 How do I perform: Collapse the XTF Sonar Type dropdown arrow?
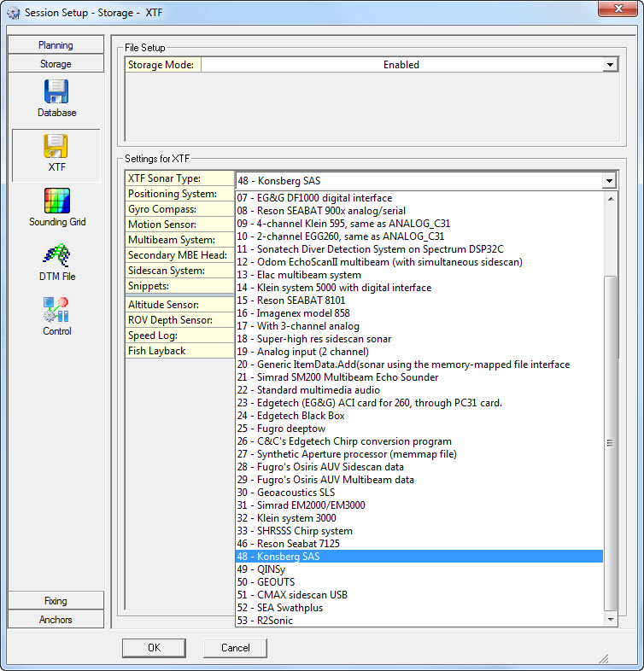[x=608, y=180]
